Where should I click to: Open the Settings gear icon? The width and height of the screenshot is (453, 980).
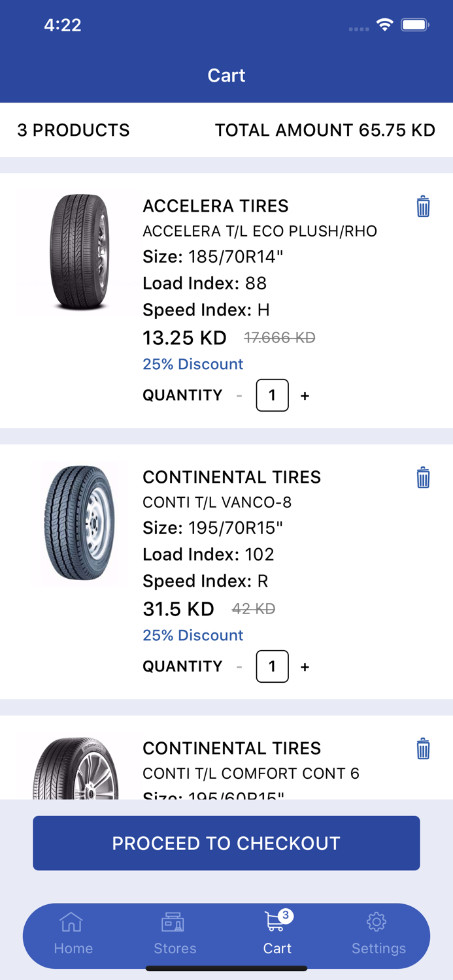click(x=377, y=922)
